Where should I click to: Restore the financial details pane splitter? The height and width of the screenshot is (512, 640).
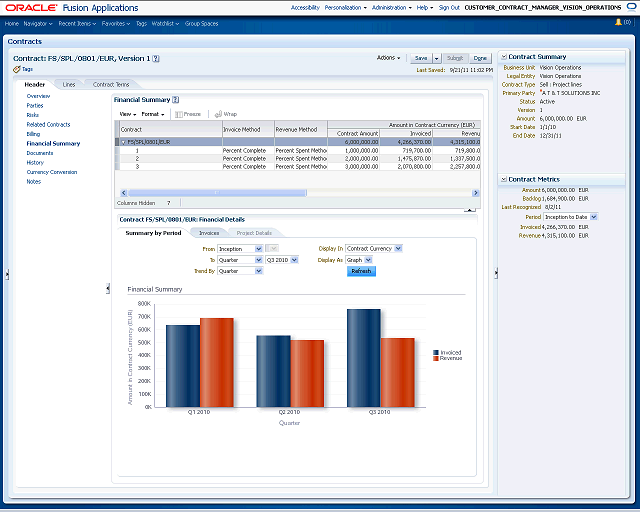point(470,210)
